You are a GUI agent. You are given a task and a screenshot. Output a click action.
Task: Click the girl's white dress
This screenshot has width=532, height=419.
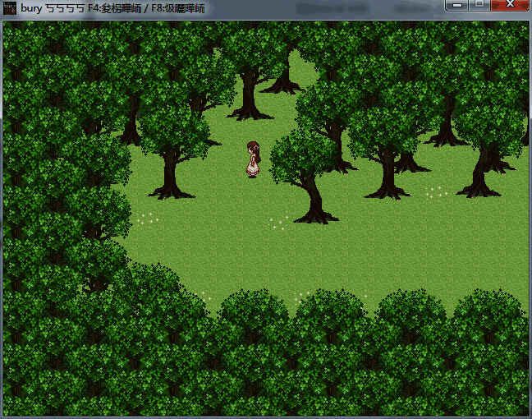pos(253,168)
